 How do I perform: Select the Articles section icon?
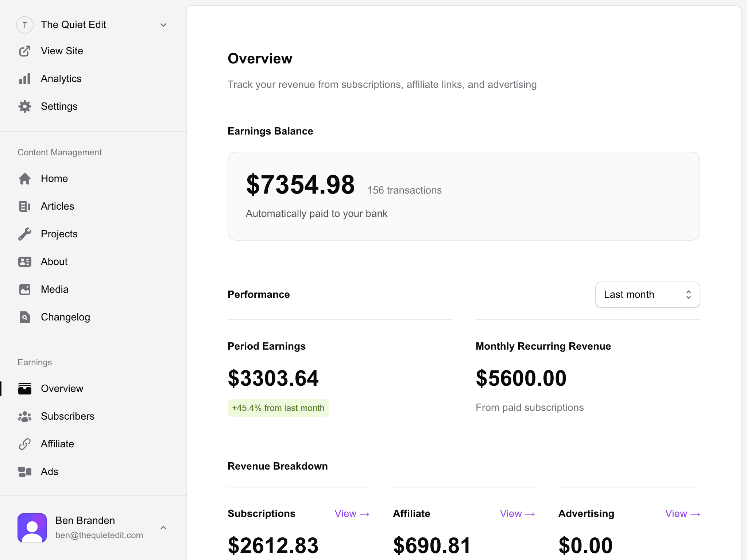[25, 206]
